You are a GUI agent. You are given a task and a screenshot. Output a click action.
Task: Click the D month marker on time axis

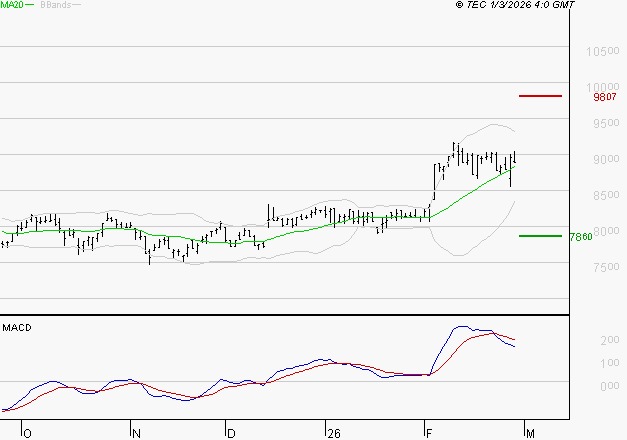[231, 434]
